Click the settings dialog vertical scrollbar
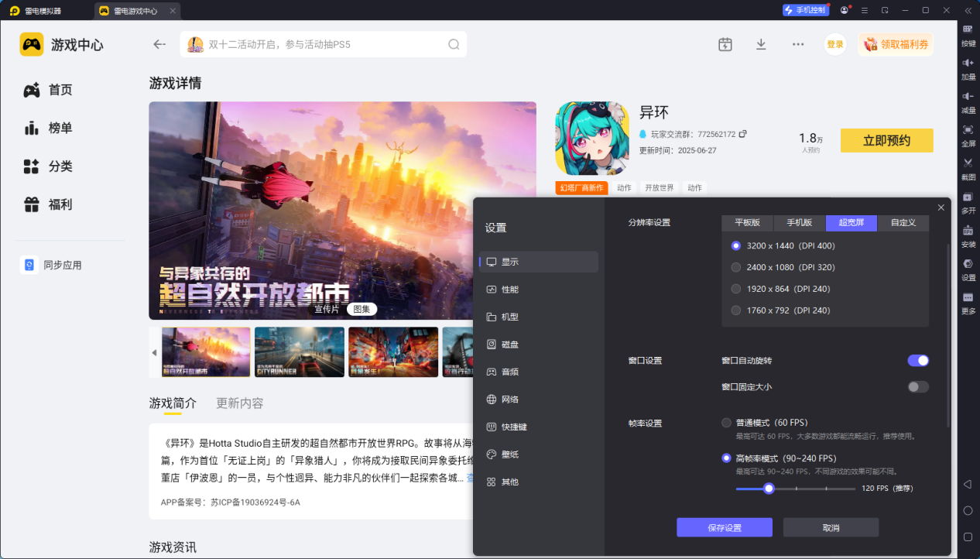 tap(948, 335)
